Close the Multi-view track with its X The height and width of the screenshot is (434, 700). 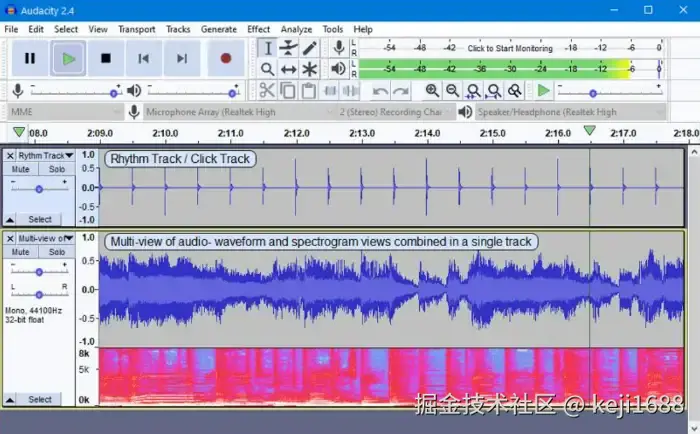[10, 239]
